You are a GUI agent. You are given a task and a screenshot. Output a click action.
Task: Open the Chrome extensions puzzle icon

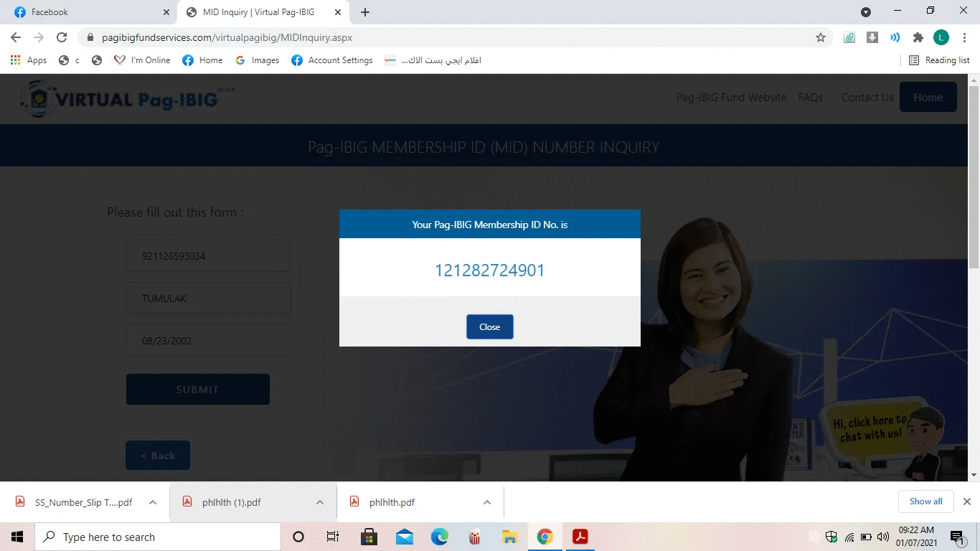tap(918, 37)
